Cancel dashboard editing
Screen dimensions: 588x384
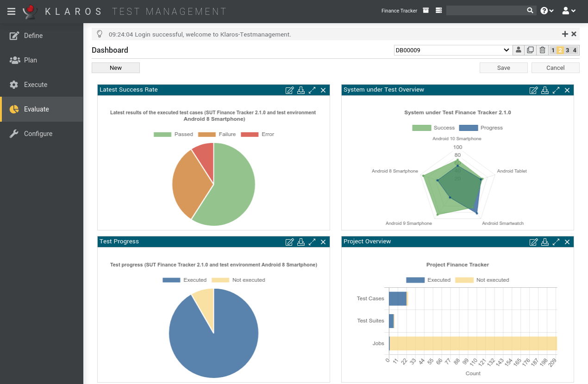556,68
